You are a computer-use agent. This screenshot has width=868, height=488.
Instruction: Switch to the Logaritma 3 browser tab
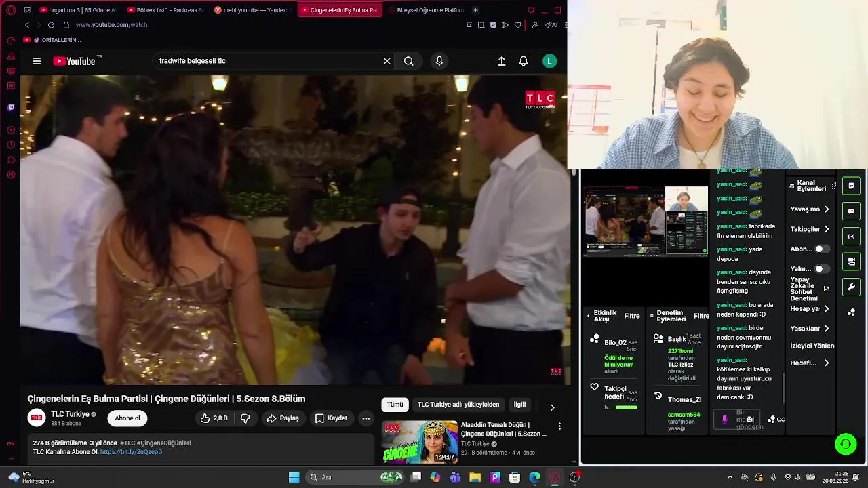(x=79, y=10)
